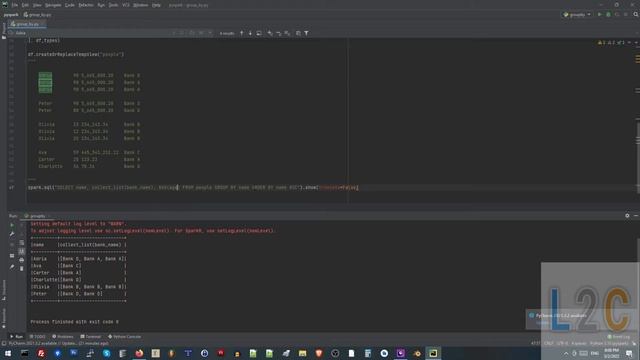Open Search Everywhere magnifier icon
The height and width of the screenshot is (360, 640).
point(636,14)
